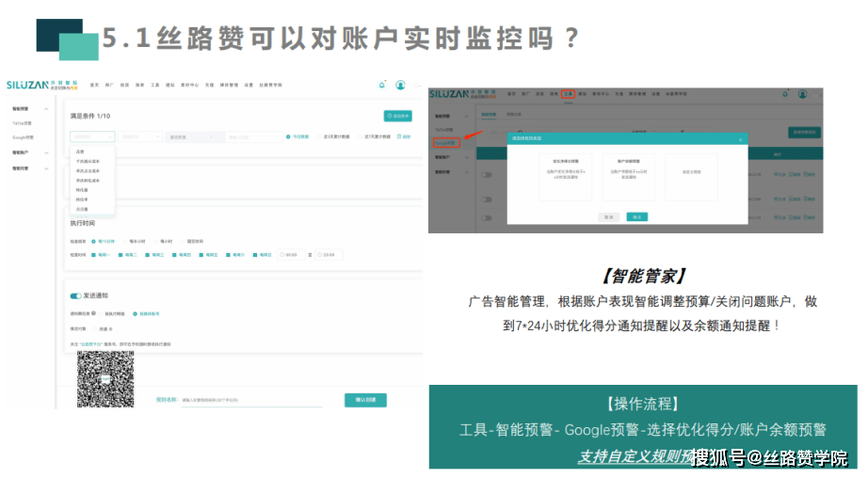Open the user avatar in left screenshot
The width and height of the screenshot is (868, 478).
(400, 85)
